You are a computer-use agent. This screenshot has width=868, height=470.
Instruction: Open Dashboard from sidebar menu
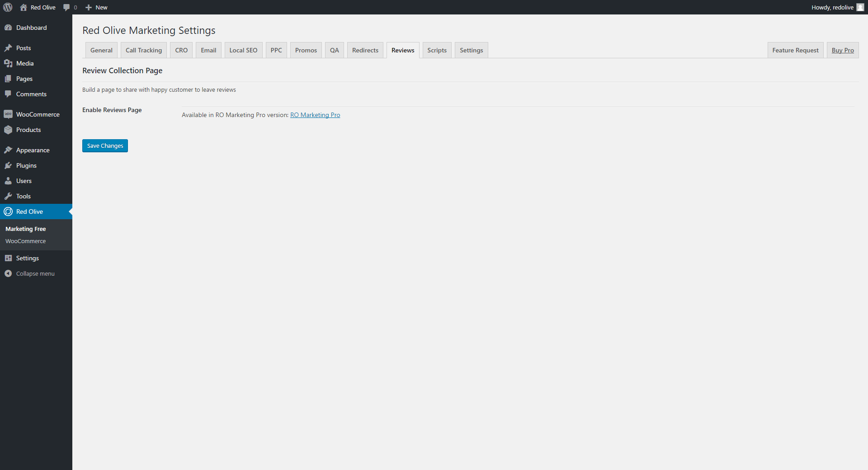click(x=31, y=28)
